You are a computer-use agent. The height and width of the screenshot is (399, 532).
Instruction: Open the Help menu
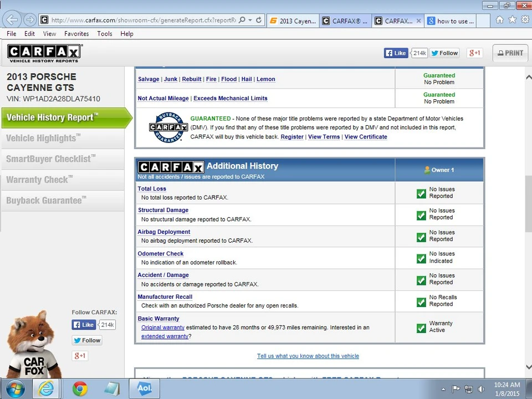(x=127, y=34)
